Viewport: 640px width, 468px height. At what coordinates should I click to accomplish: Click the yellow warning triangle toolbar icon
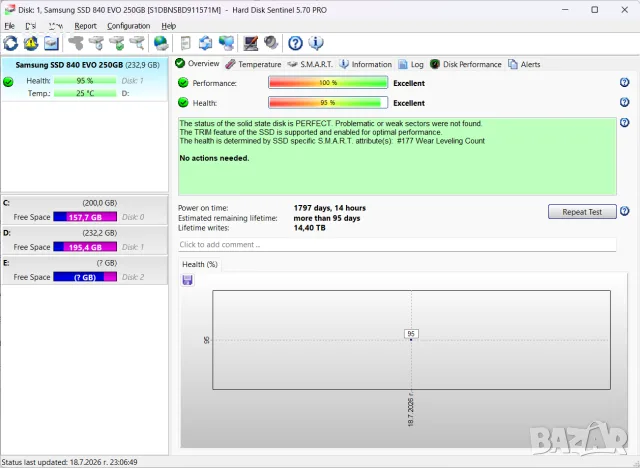[x=31, y=43]
